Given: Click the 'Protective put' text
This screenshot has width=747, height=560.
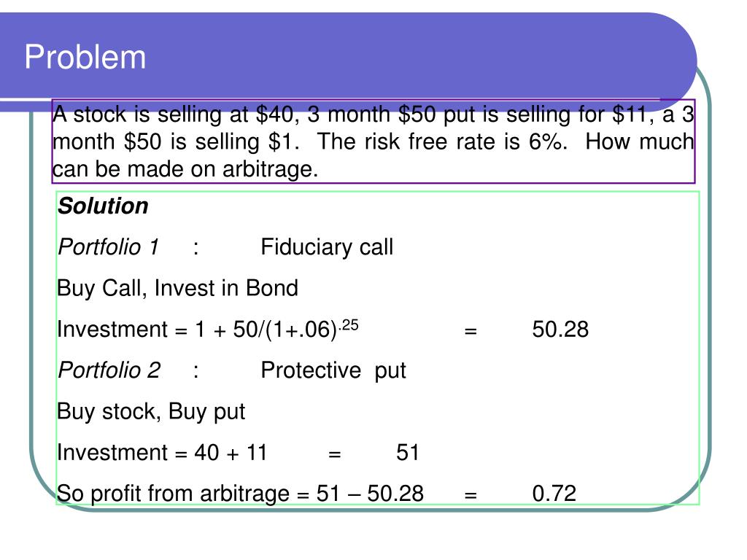Looking at the screenshot, I should pos(333,371).
